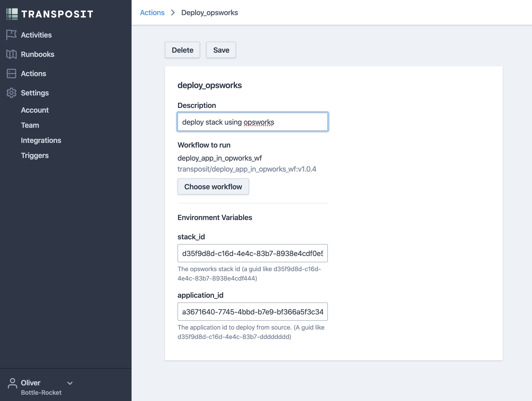
Task: Open the transposit/deploy_app_in_opworks_wf:v1.0.4 link
Action: (x=247, y=169)
